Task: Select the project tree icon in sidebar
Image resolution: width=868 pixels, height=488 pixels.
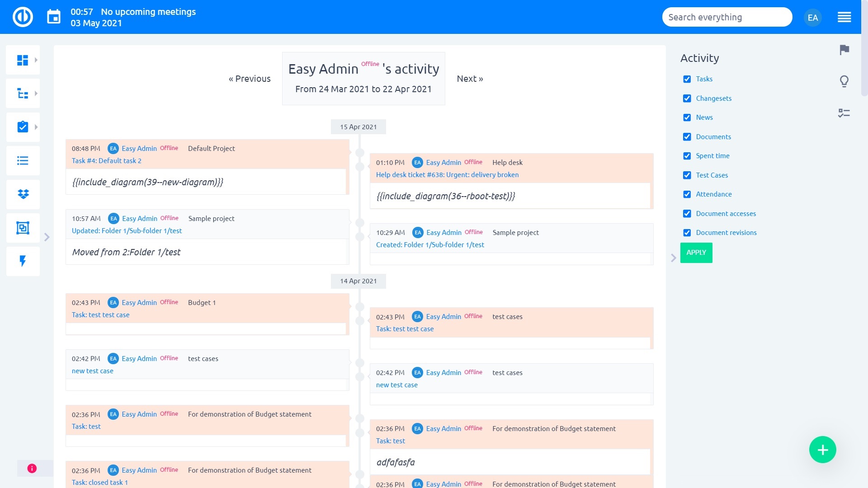Action: [22, 93]
